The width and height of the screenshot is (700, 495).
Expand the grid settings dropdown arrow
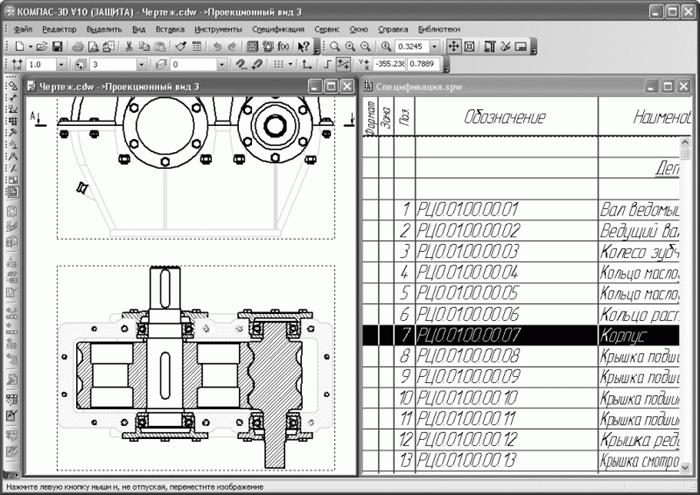click(x=290, y=64)
